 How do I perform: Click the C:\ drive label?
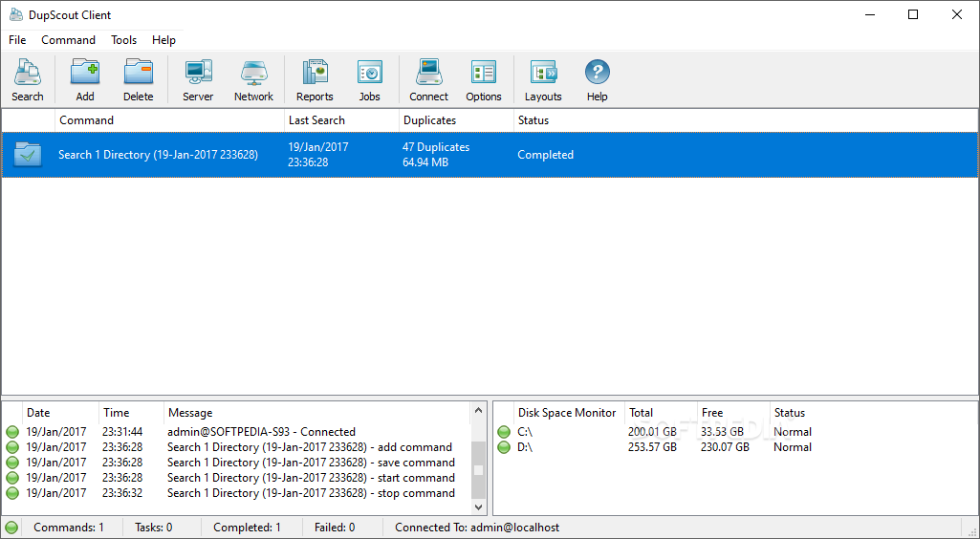click(524, 432)
